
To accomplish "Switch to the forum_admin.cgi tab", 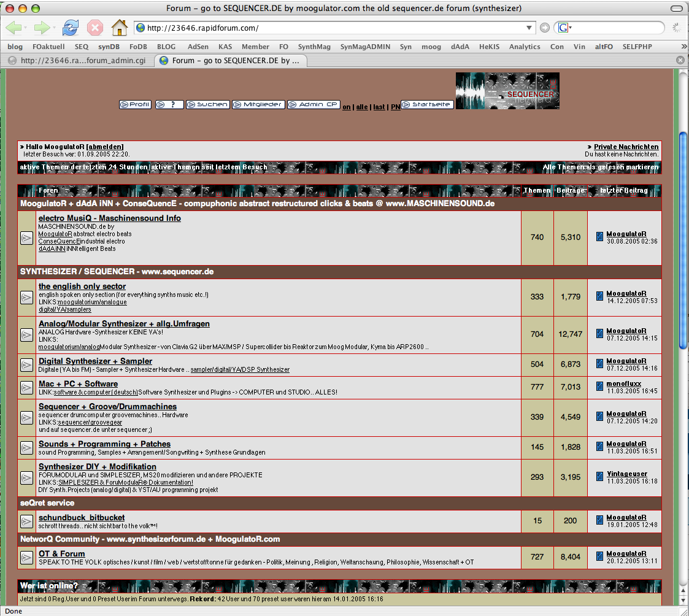I will click(x=78, y=60).
